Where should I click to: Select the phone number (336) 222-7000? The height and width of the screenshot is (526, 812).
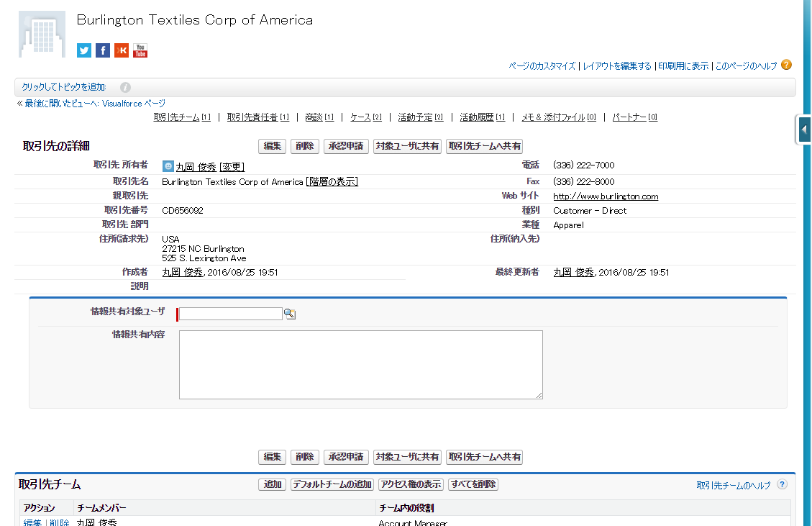pyautogui.click(x=583, y=165)
